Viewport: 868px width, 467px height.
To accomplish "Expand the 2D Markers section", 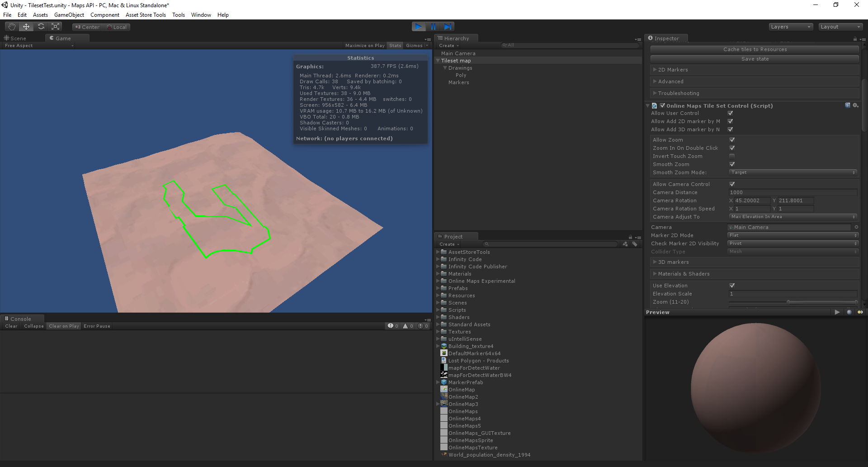I will pyautogui.click(x=755, y=70).
